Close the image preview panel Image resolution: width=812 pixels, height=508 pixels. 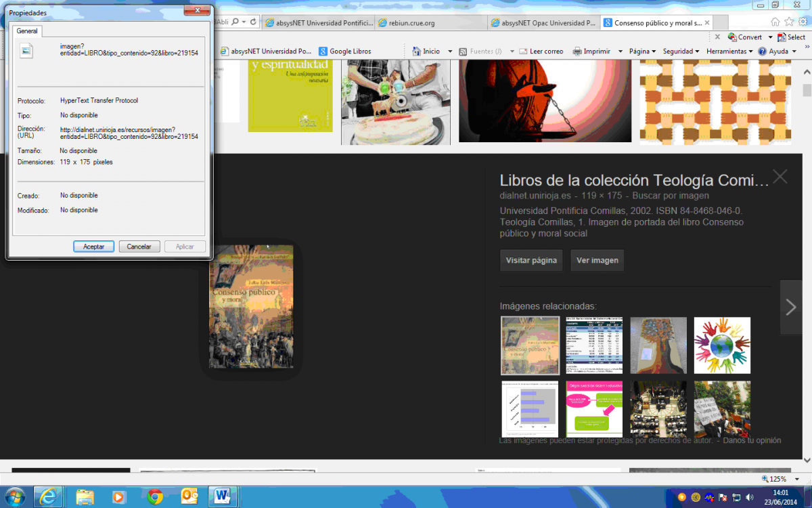780,177
